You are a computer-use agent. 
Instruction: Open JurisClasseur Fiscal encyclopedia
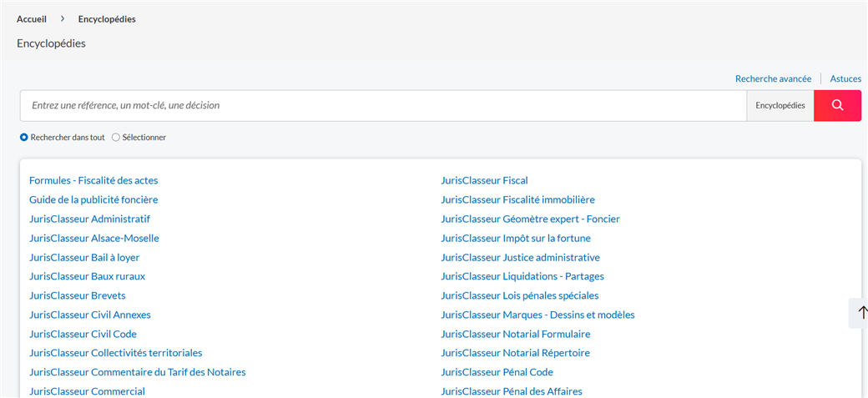click(x=484, y=180)
